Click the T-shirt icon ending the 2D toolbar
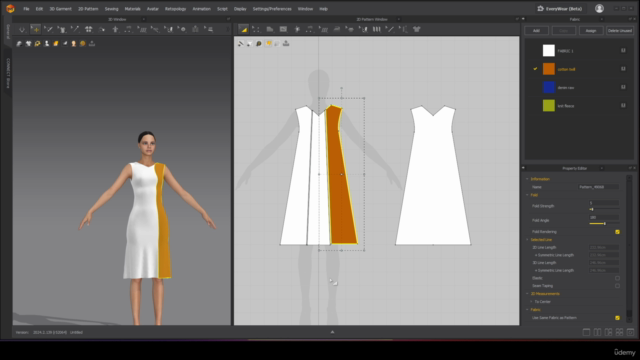This screenshot has height=360, width=640. (416, 29)
